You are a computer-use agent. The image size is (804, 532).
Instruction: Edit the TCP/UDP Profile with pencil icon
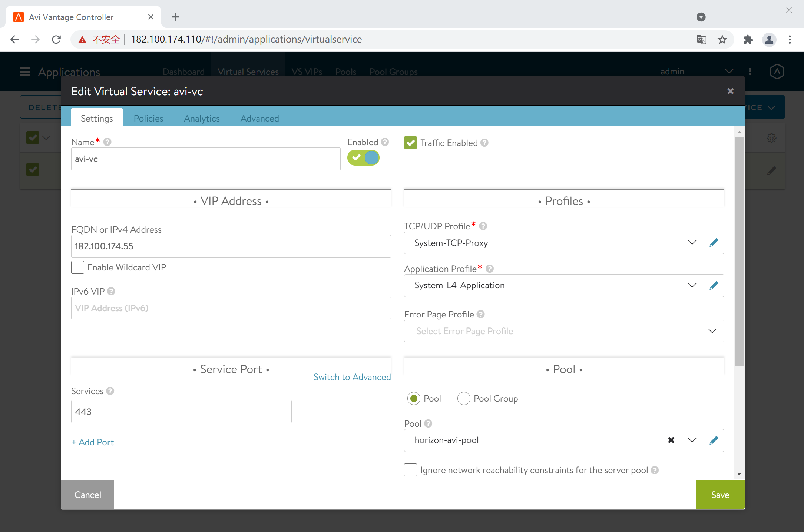tap(714, 243)
